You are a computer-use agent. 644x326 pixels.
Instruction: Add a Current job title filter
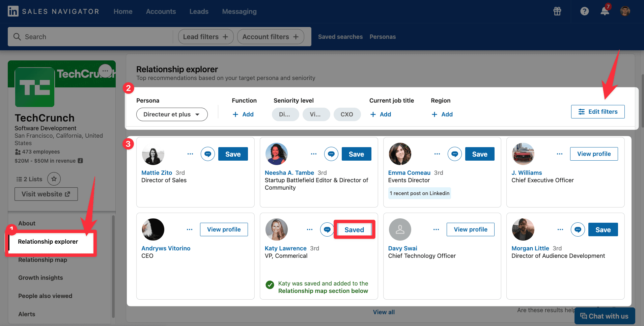(x=381, y=114)
